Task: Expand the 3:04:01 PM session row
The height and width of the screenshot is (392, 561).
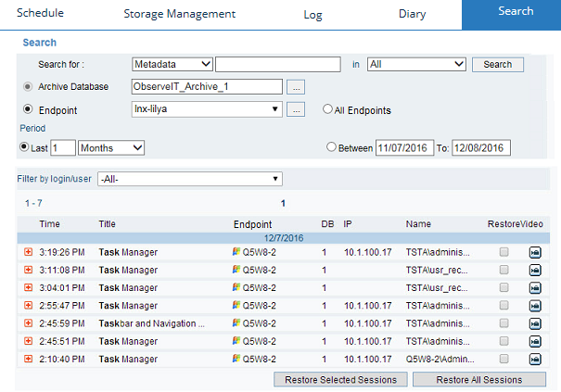Action: (28, 287)
